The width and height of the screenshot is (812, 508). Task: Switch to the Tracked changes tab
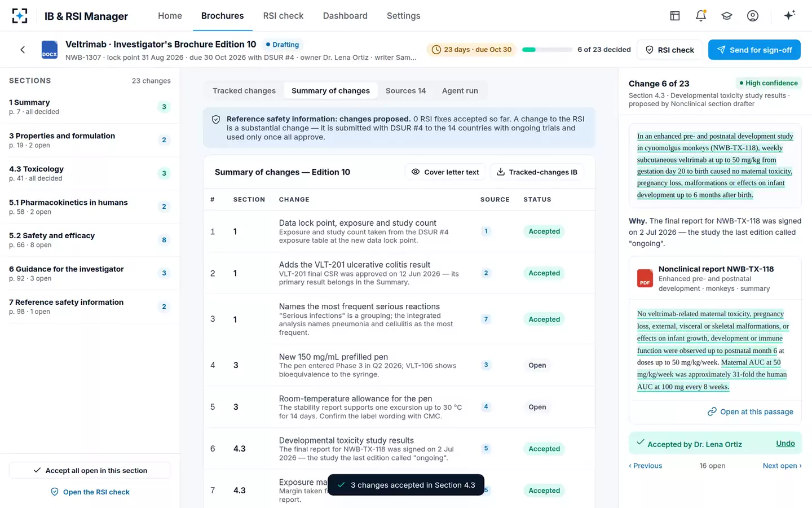coord(244,90)
